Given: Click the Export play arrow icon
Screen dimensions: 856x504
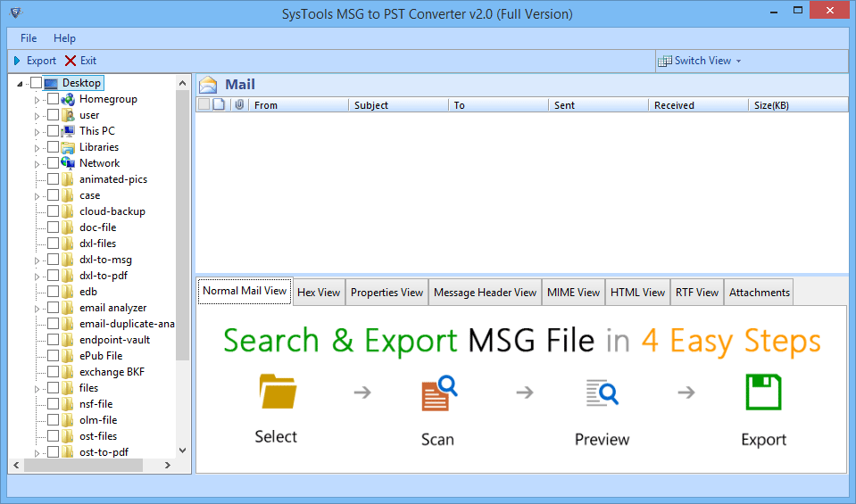Looking at the screenshot, I should pos(17,61).
